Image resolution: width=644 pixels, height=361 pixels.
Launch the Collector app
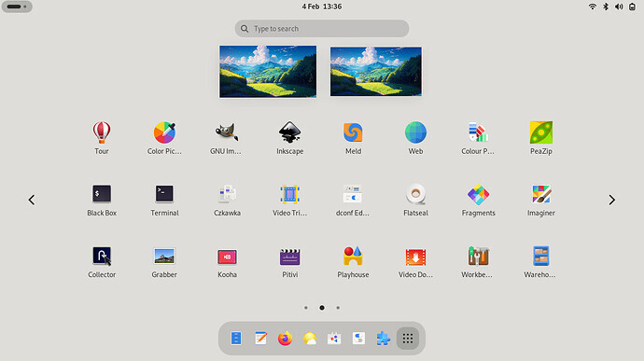(x=102, y=262)
